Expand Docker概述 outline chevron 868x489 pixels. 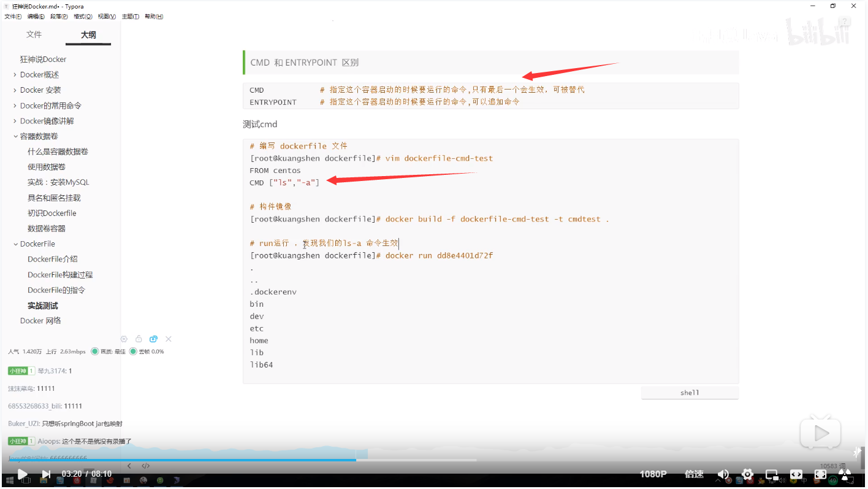pos(15,75)
